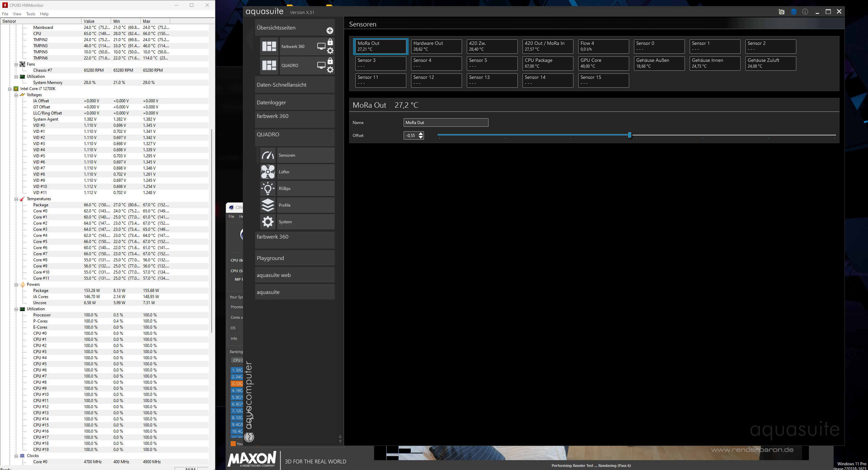Click the Profile layers icon in sidebar

tap(268, 205)
